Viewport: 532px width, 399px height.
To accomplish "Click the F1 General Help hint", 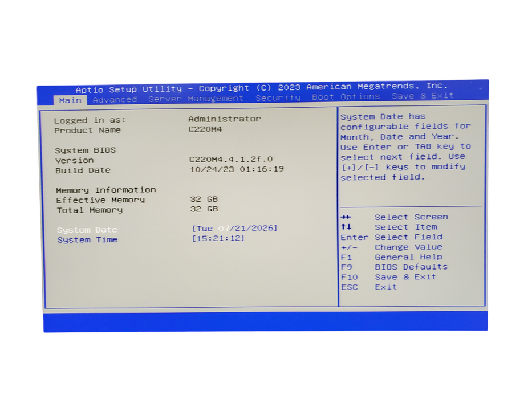I will 392,257.
